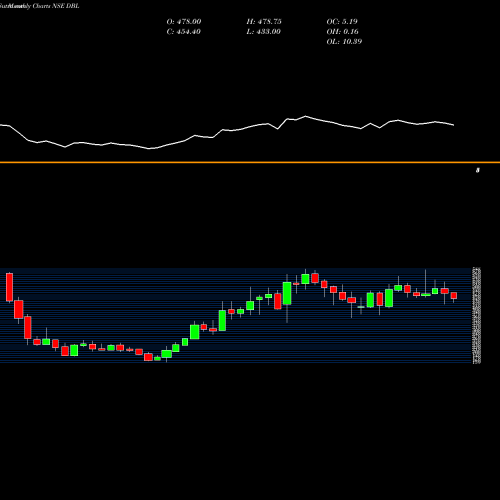
Task: Click the white indicator line plot
Action: [x=227, y=132]
